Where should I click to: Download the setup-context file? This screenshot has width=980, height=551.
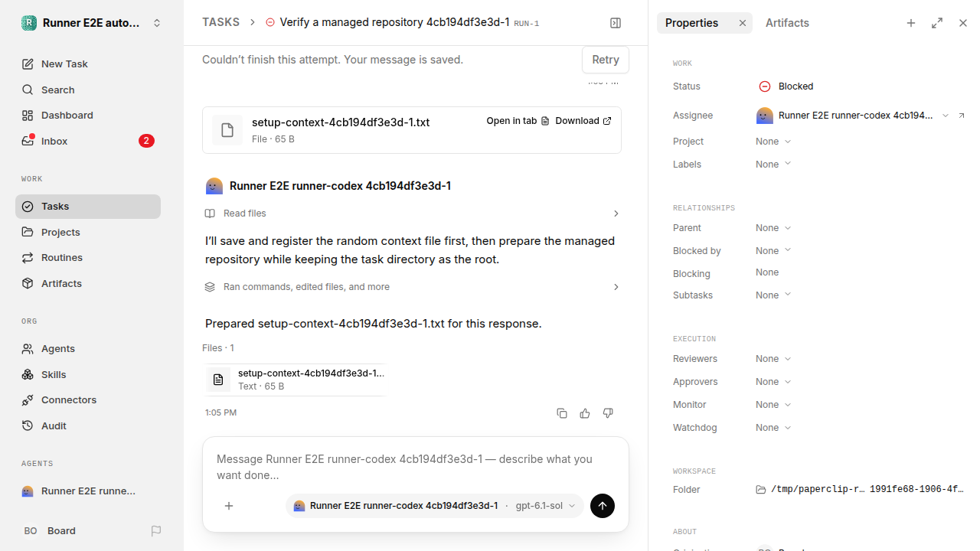point(583,121)
